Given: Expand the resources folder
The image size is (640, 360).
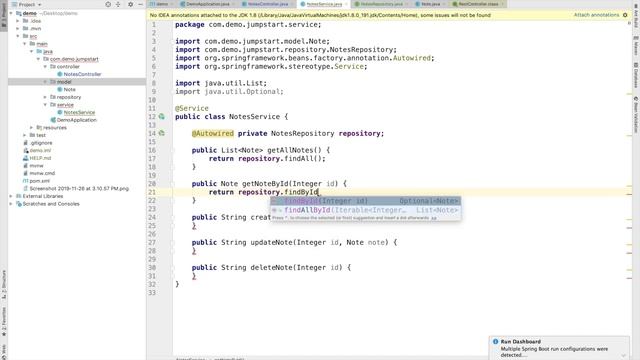Looking at the screenshot, I should tap(32, 127).
